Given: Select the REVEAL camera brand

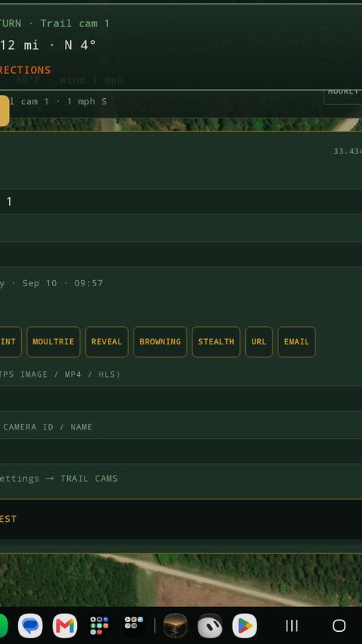Looking at the screenshot, I should coord(106,342).
